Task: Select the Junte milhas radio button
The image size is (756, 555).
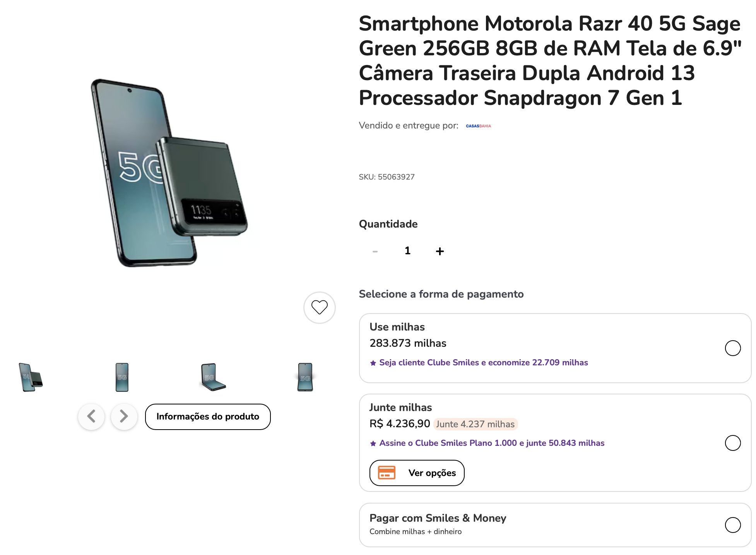Action: [x=732, y=443]
